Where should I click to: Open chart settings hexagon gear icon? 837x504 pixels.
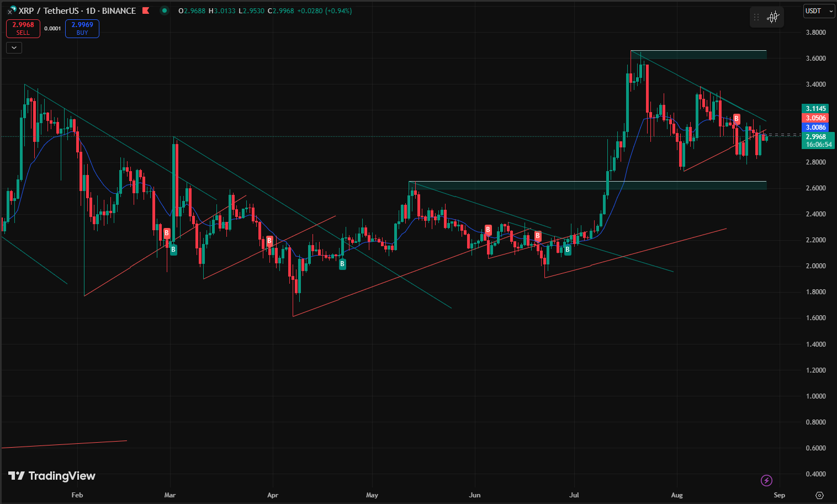tap(819, 495)
